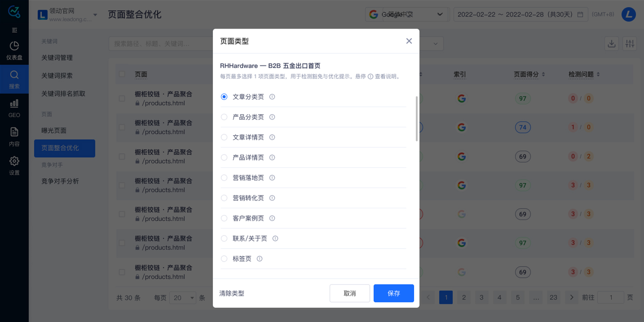
Task: Click the 清除类型 link
Action: (x=232, y=293)
